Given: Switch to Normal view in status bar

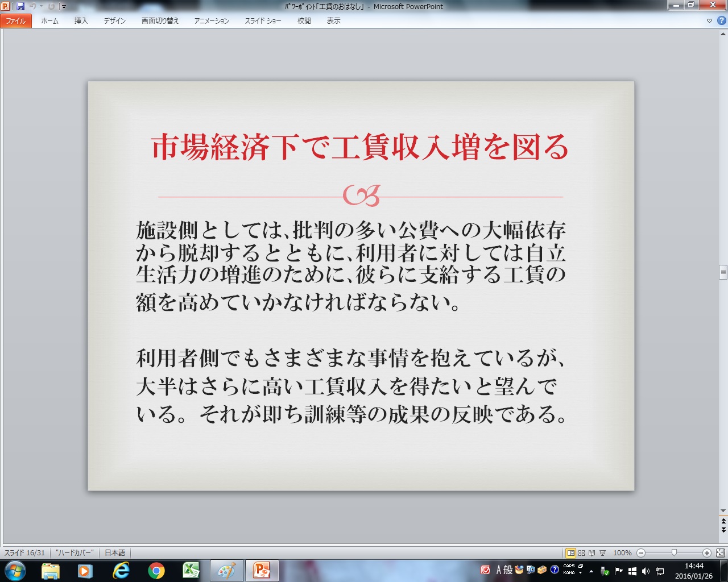Looking at the screenshot, I should [570, 552].
